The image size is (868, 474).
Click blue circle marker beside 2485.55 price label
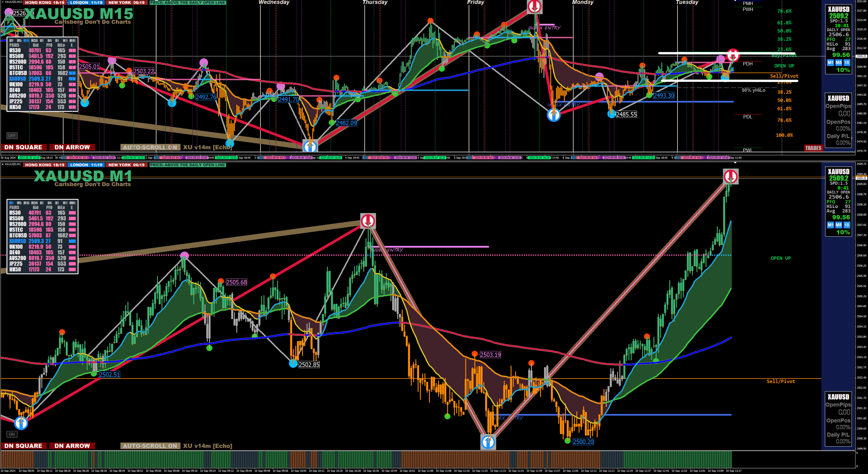[611, 114]
